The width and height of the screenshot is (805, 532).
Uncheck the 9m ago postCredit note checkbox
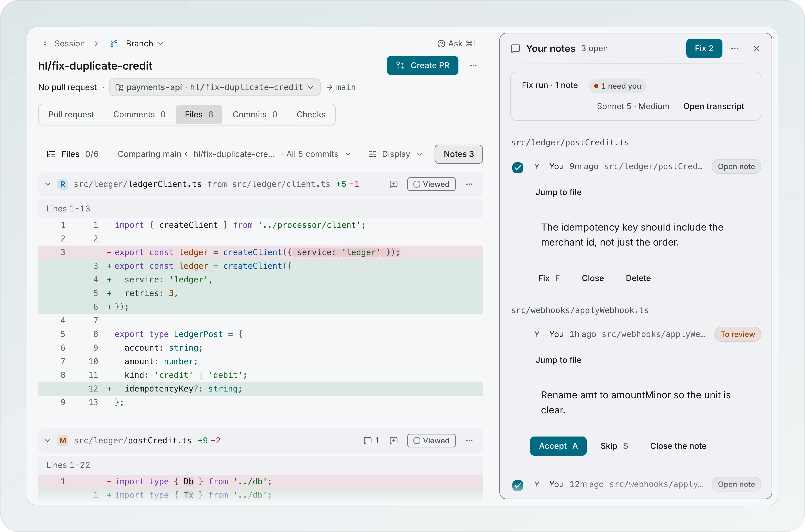pos(518,167)
